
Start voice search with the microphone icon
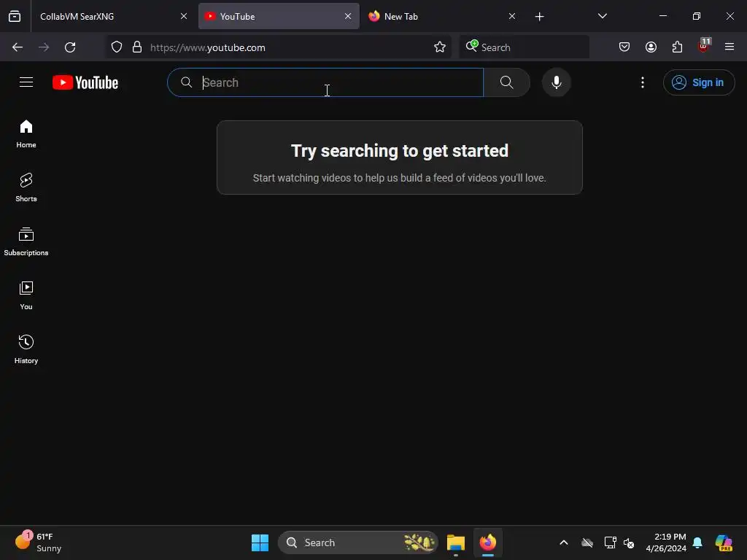click(x=556, y=82)
